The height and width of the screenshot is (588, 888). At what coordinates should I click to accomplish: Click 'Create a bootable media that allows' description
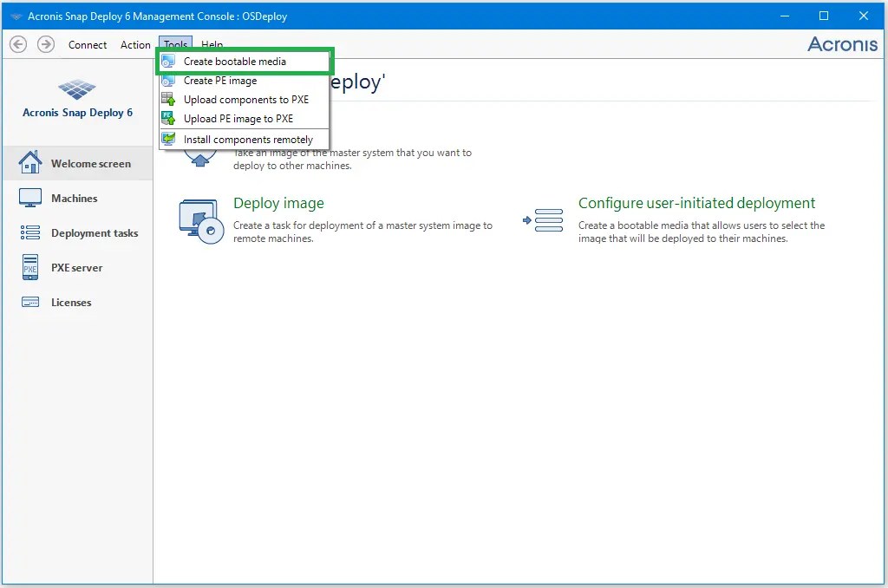(701, 232)
